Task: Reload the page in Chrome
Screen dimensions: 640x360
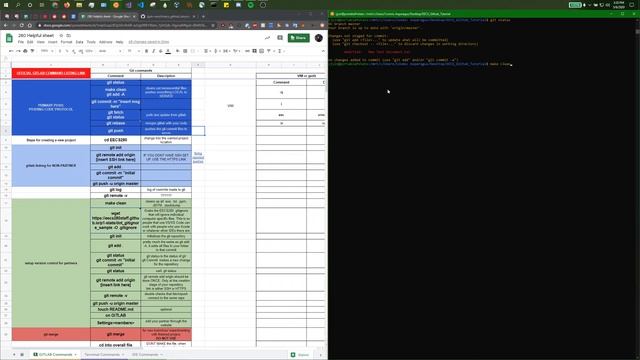Action: (x=22, y=25)
